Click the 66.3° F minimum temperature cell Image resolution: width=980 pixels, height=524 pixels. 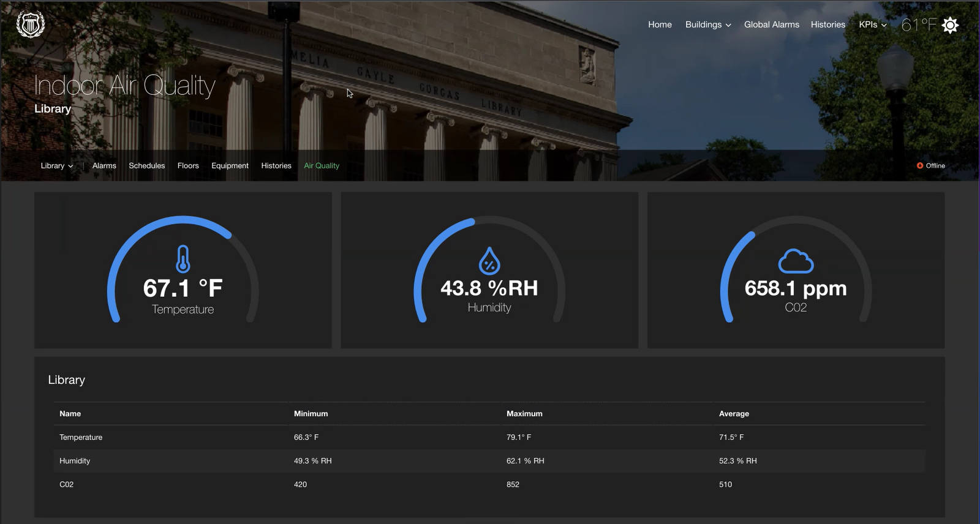306,437
